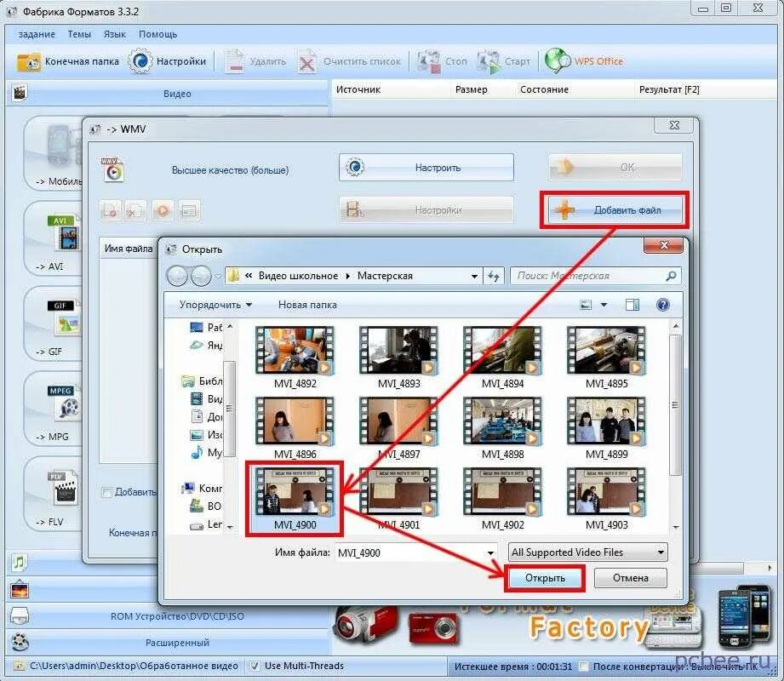Click the forward navigation button in Open dialog
Screen dimensions: 784x681
201,276
